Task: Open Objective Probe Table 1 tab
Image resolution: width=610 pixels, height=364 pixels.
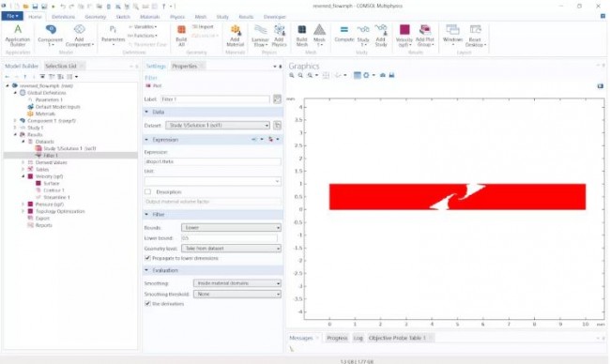Action: [397, 338]
